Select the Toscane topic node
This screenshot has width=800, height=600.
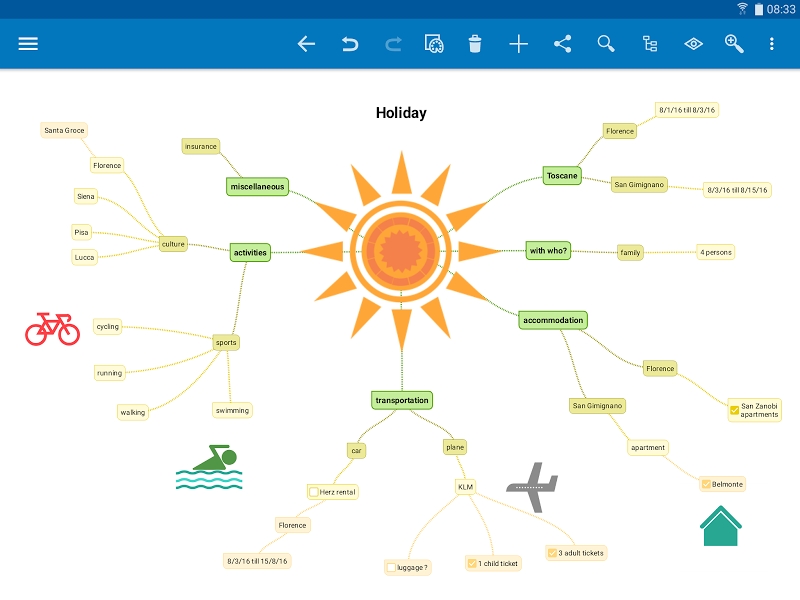(561, 175)
